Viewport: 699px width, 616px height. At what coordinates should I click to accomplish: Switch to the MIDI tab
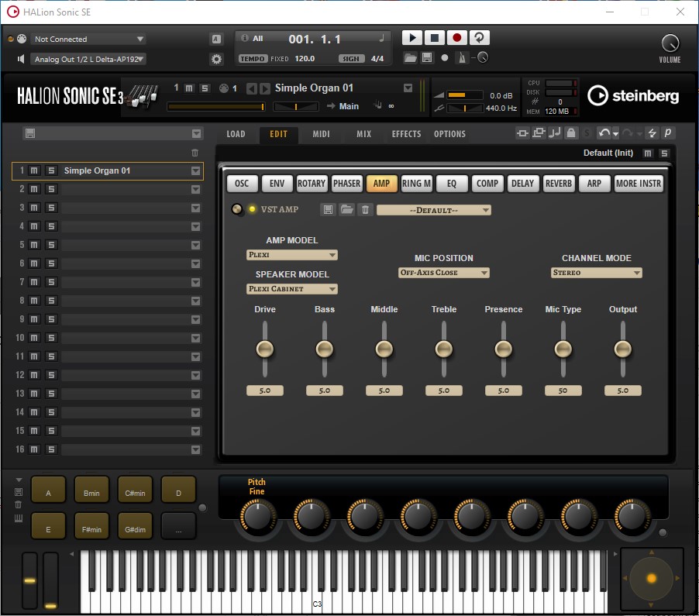pyautogui.click(x=321, y=134)
